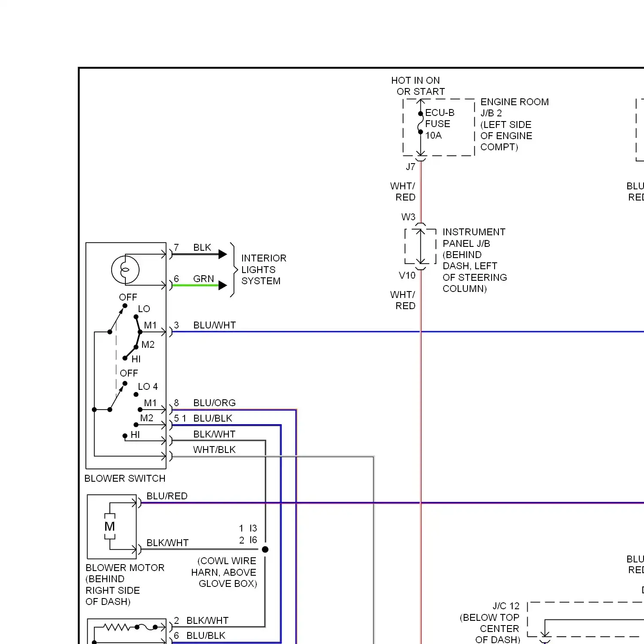Select the BLU/ORG wire label at pin 8
Viewport: 644px width, 644px height.
pyautogui.click(x=214, y=403)
